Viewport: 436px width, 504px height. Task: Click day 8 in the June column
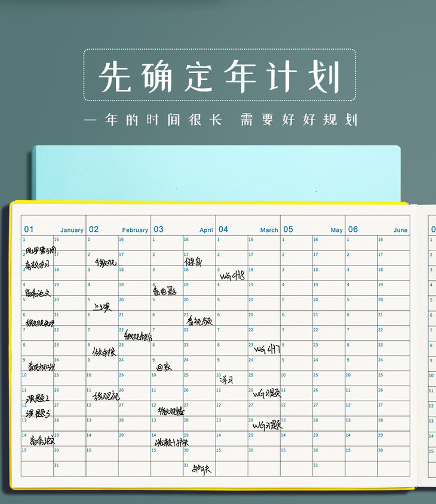(348, 345)
